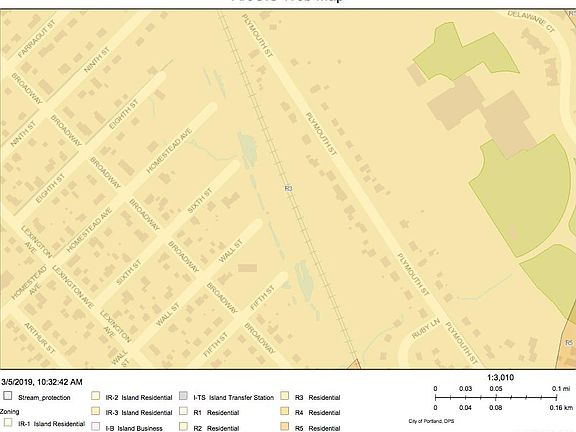Select the R5 Residential legend swatch
Viewport: 576px width, 432px height.
[284, 426]
